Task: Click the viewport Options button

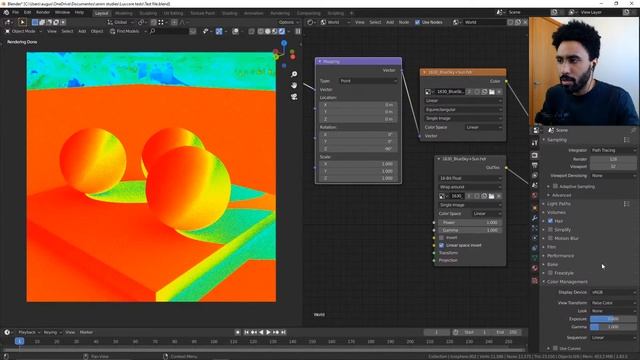Action: 288,22
